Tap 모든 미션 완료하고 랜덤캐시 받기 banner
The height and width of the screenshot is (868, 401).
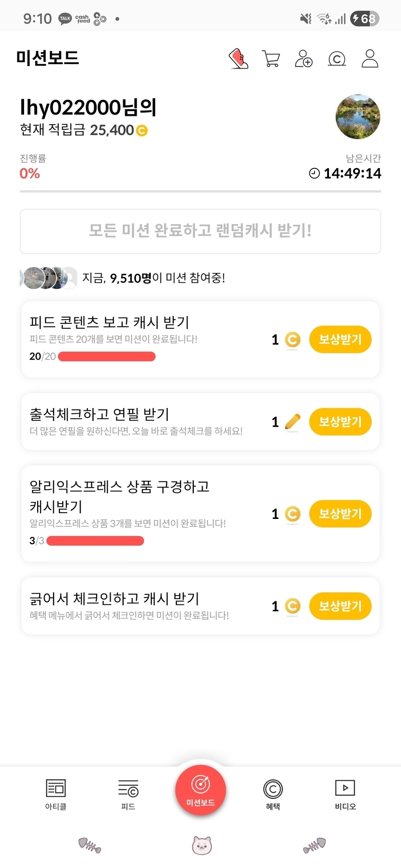pyautogui.click(x=200, y=231)
